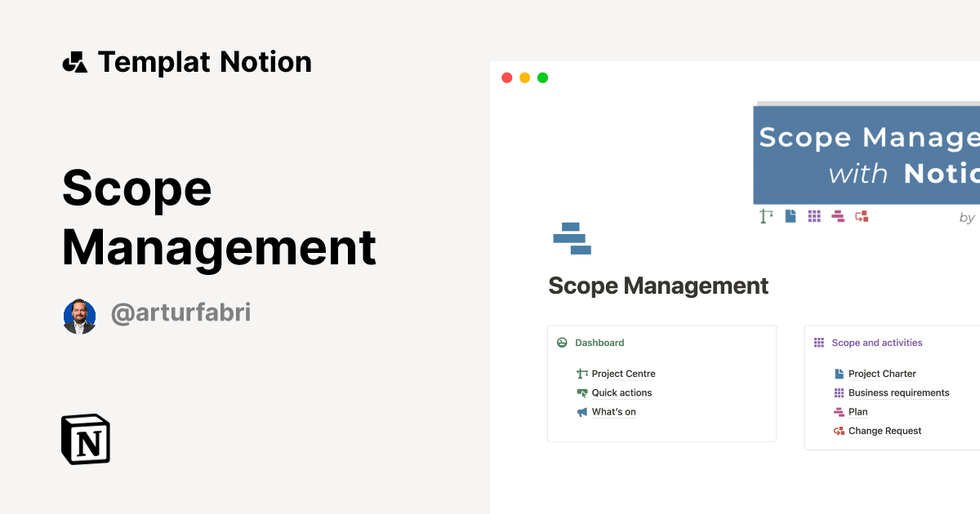
Task: Click the Scope Management page icon of blue bars
Action: pos(572,238)
